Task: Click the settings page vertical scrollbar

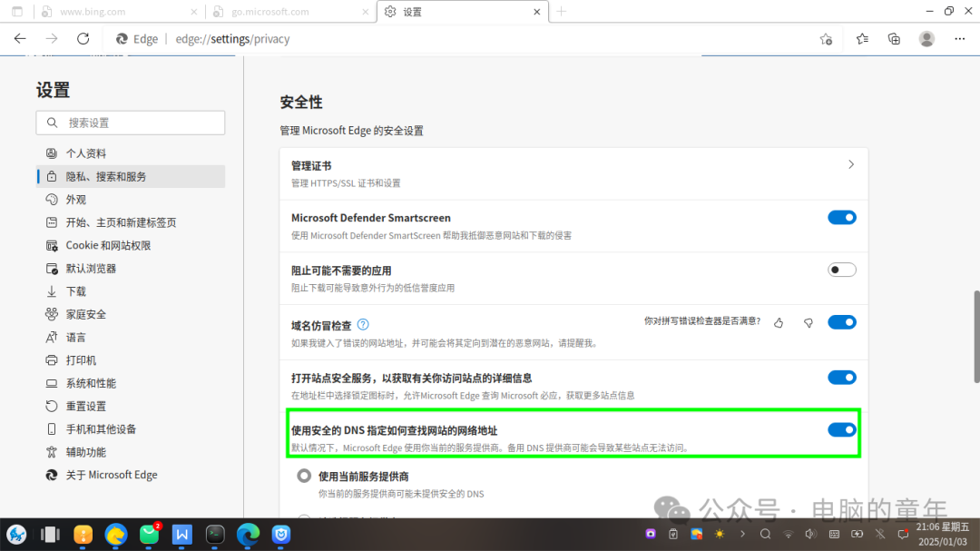Action: point(976,337)
